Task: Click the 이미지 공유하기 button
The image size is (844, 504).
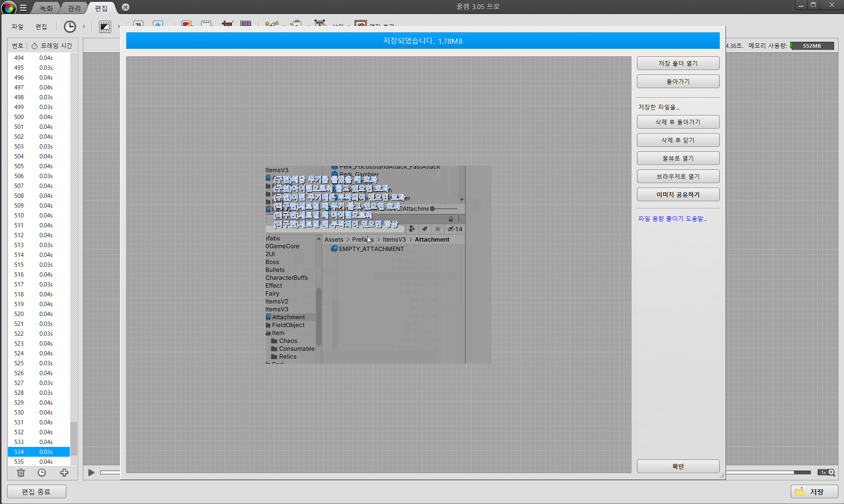Action: coord(678,195)
